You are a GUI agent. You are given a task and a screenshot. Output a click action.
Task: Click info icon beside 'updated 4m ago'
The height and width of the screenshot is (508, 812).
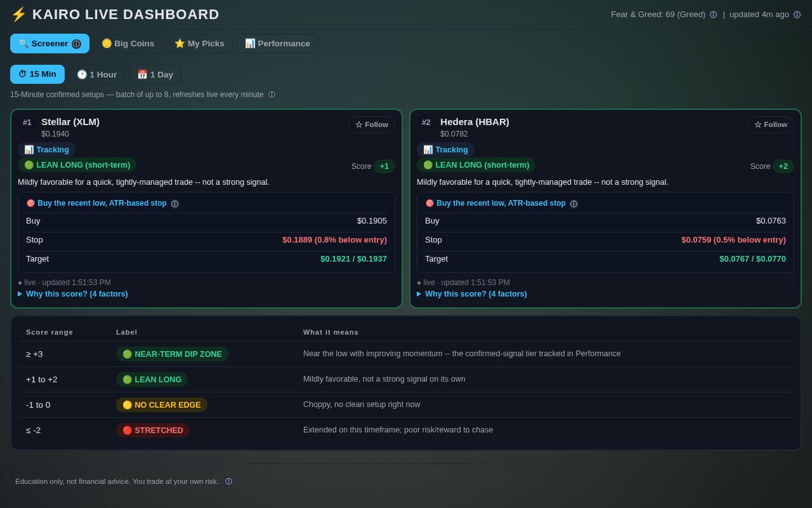click(x=797, y=15)
